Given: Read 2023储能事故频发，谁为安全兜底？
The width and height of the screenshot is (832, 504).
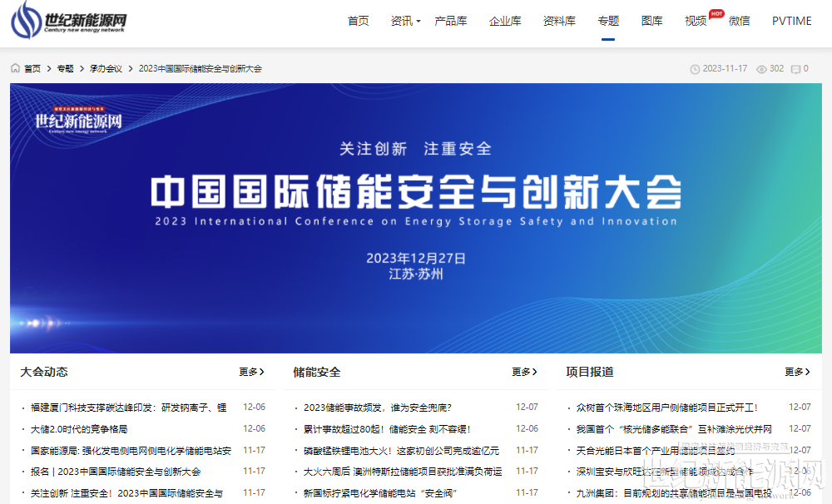Looking at the screenshot, I should [377, 408].
